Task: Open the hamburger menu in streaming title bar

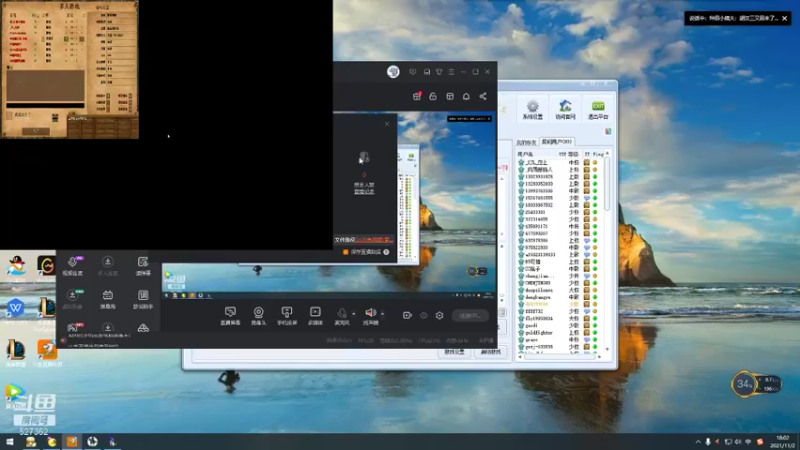Action: [x=451, y=72]
